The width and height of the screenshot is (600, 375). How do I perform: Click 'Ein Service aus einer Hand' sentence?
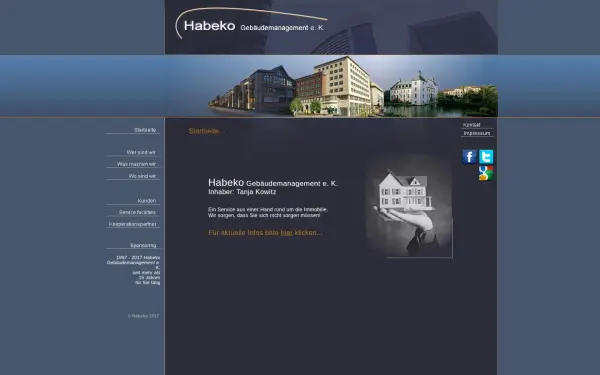point(268,210)
